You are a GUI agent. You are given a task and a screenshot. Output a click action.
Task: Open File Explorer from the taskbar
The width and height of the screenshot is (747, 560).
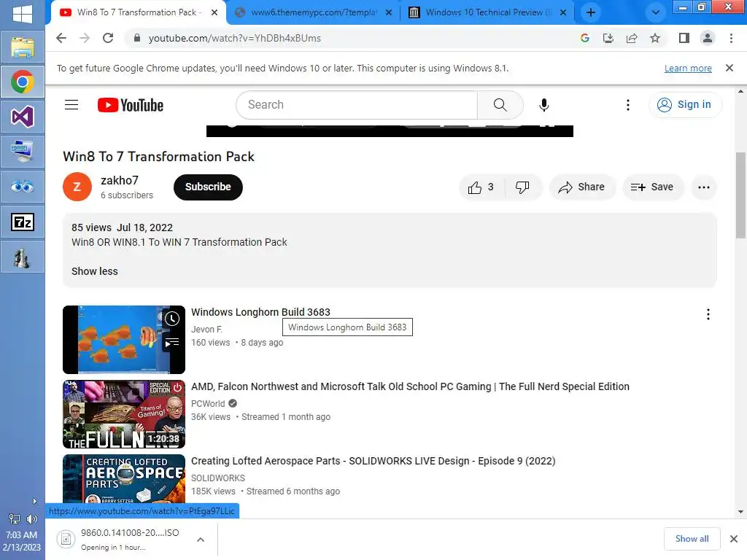23,47
